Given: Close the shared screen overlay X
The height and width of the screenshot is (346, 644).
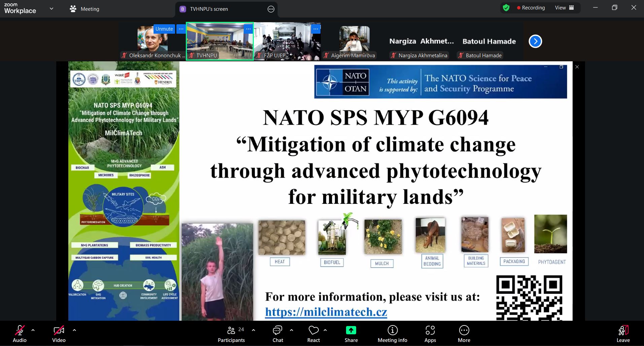Looking at the screenshot, I should (577, 67).
